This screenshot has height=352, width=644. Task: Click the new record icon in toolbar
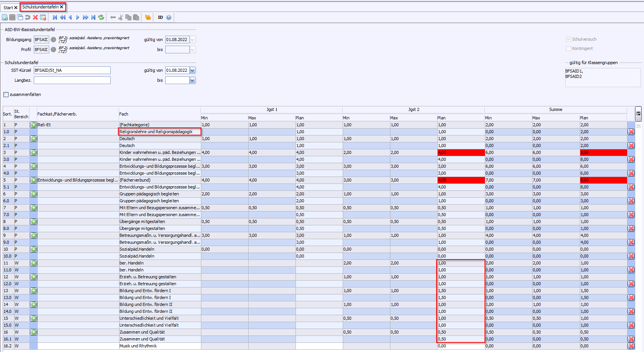[x=5, y=17]
